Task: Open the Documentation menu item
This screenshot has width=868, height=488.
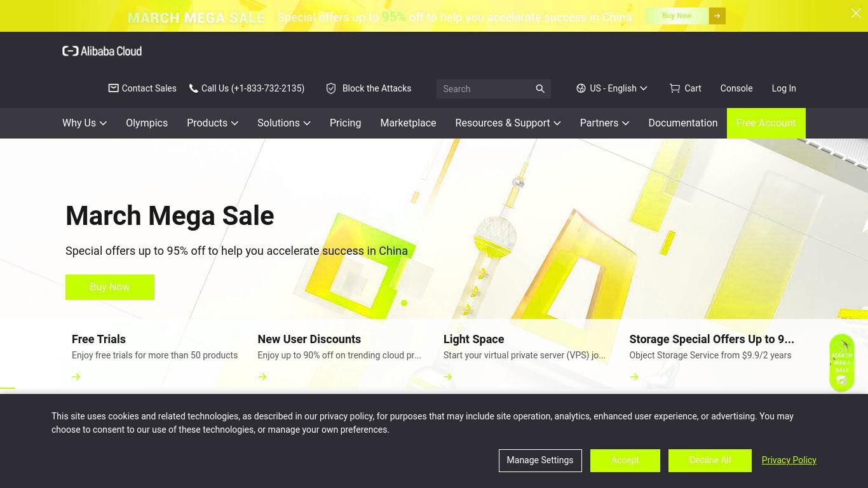Action: click(682, 123)
